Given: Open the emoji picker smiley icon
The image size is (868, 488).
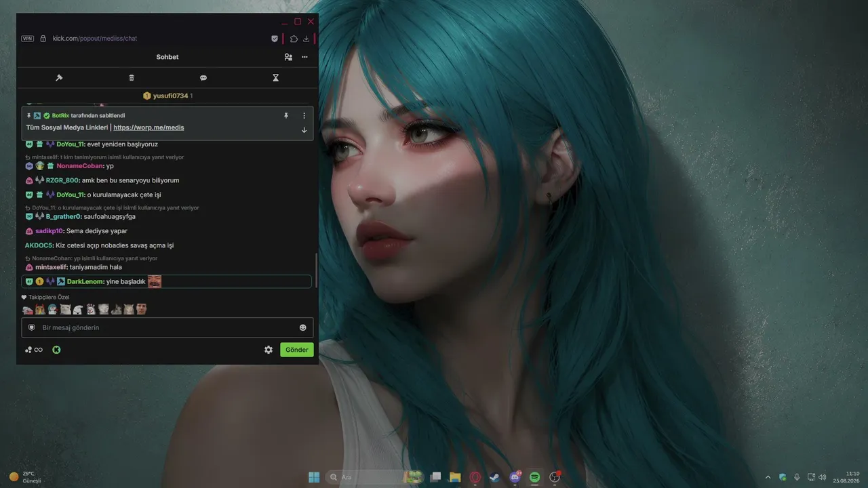Looking at the screenshot, I should coord(303,328).
